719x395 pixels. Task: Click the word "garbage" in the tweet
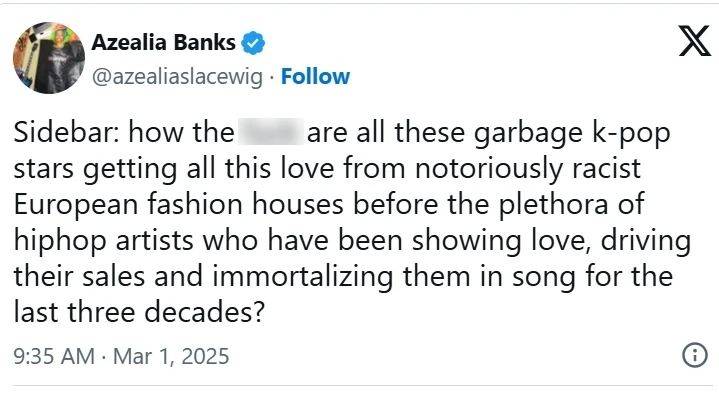click(x=527, y=134)
